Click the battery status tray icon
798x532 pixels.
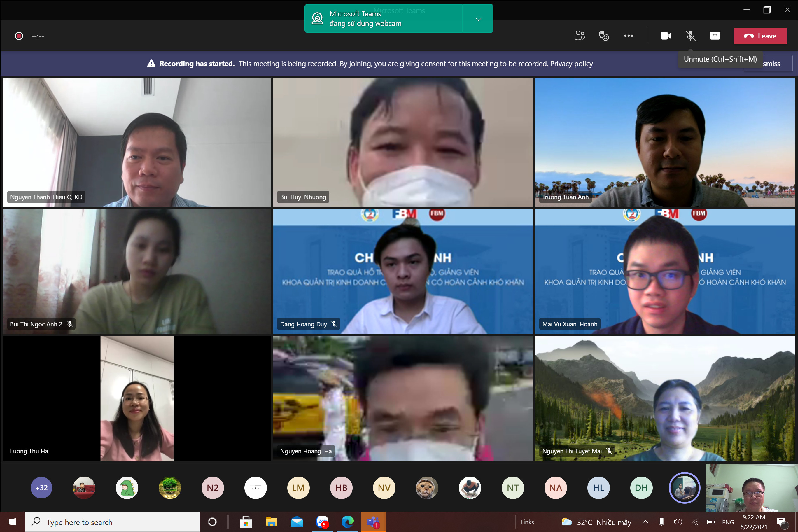point(711,522)
